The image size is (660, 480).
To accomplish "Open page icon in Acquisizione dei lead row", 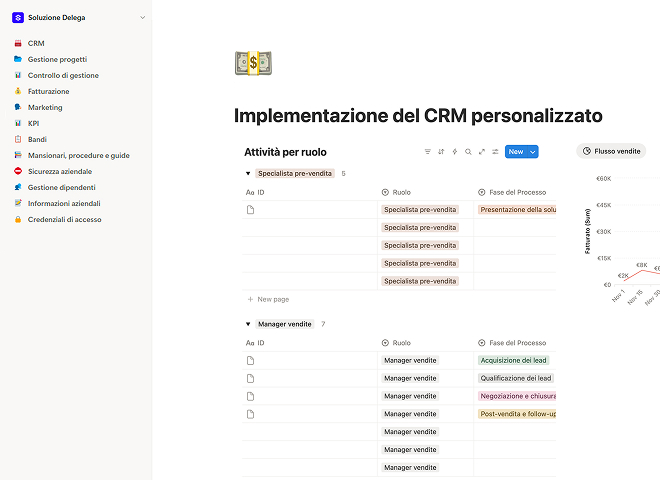I will (x=250, y=360).
